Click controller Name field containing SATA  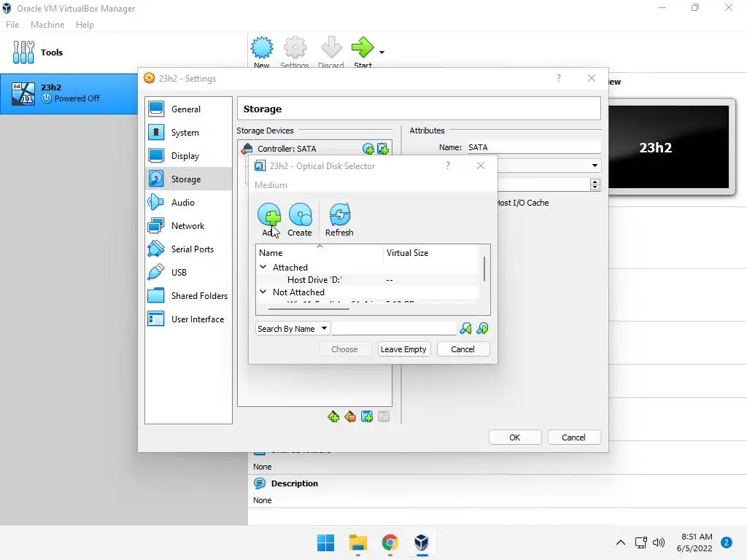[x=533, y=147]
